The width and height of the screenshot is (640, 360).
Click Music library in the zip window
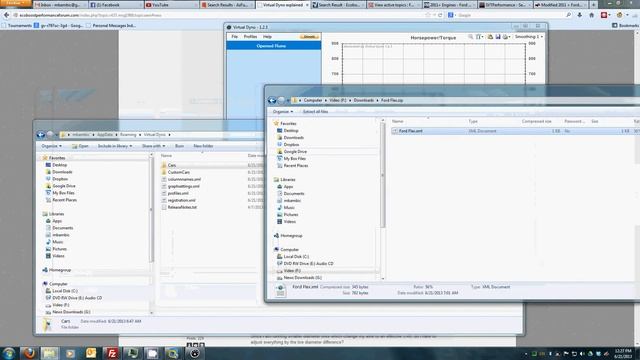click(x=289, y=207)
